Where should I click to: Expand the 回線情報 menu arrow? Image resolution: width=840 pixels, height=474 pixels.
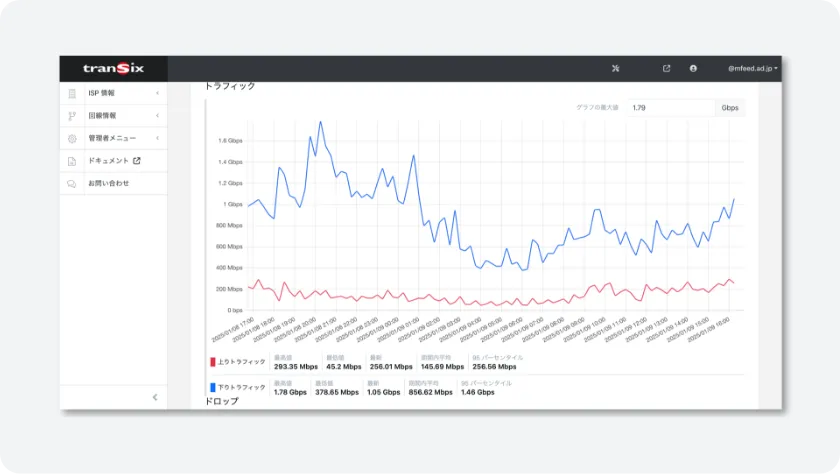(x=157, y=116)
